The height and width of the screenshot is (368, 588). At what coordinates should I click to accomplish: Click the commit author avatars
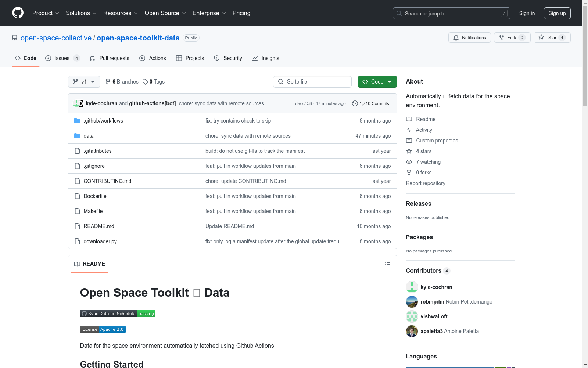[x=79, y=103]
